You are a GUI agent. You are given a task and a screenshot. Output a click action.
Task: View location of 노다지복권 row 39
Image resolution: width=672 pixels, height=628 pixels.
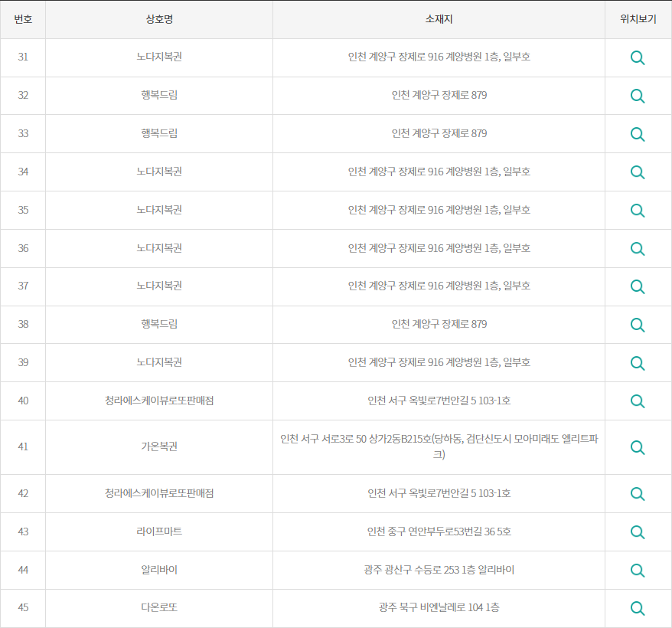pos(638,362)
